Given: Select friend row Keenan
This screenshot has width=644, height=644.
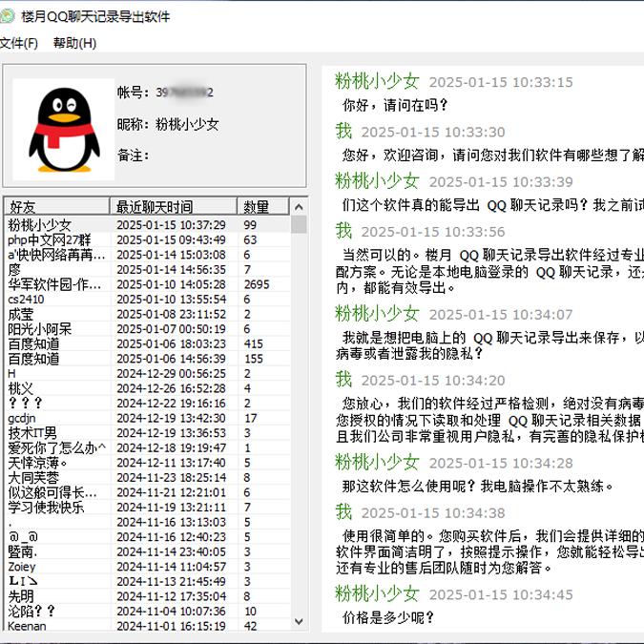Looking at the screenshot, I should point(147,626).
